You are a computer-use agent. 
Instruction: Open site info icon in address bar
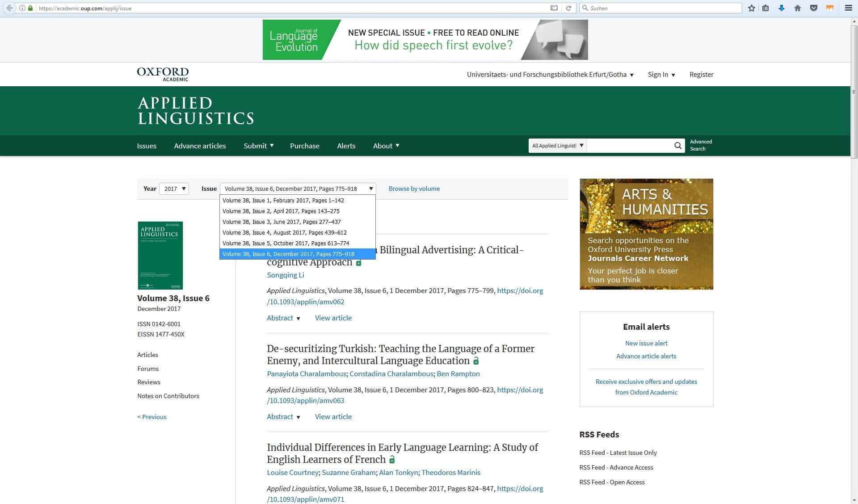pos(22,8)
